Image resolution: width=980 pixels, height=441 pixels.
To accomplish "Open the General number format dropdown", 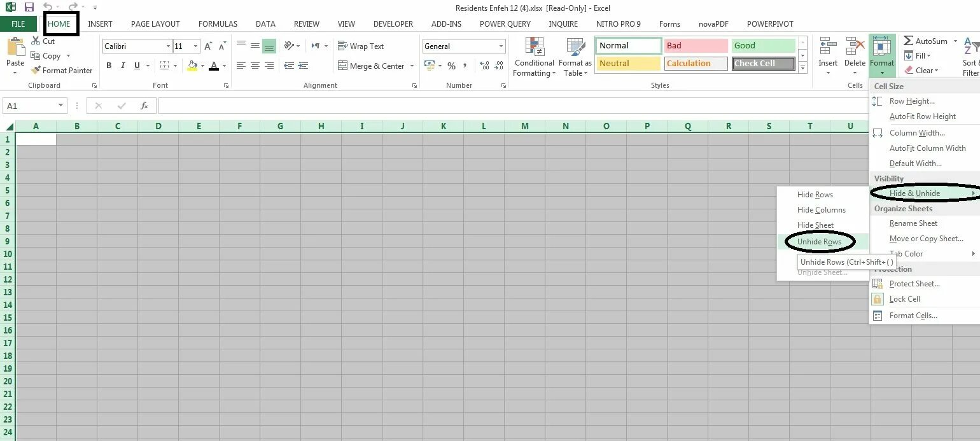I will 501,46.
